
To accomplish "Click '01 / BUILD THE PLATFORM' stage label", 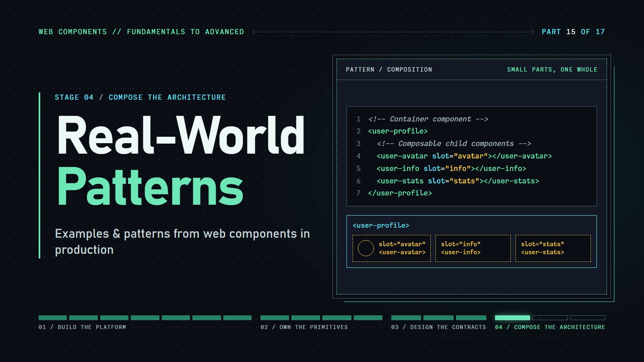I will pos(82,327).
